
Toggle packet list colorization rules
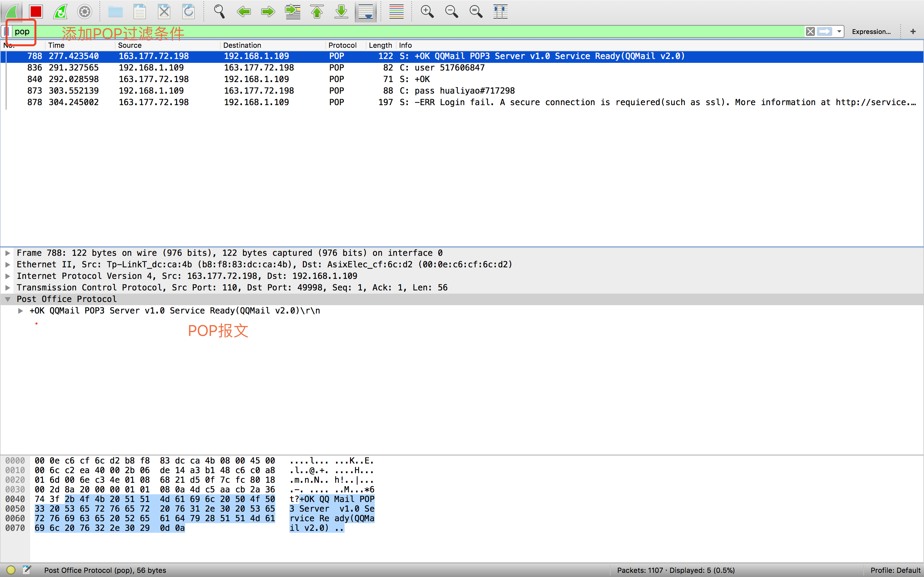(396, 12)
